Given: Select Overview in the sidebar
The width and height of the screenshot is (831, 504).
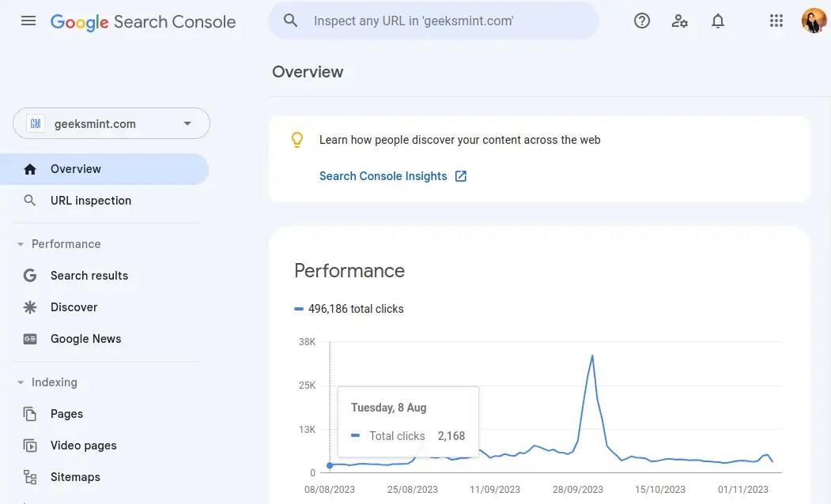Looking at the screenshot, I should [104, 169].
